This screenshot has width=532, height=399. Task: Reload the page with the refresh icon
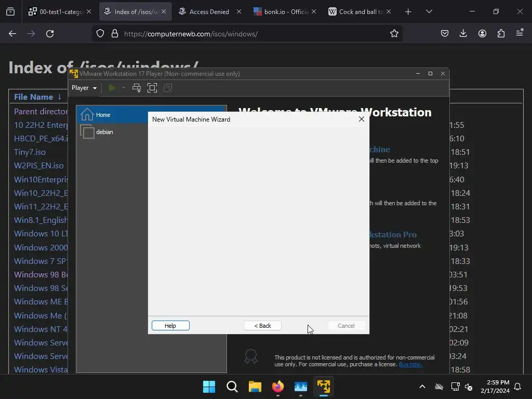click(50, 34)
